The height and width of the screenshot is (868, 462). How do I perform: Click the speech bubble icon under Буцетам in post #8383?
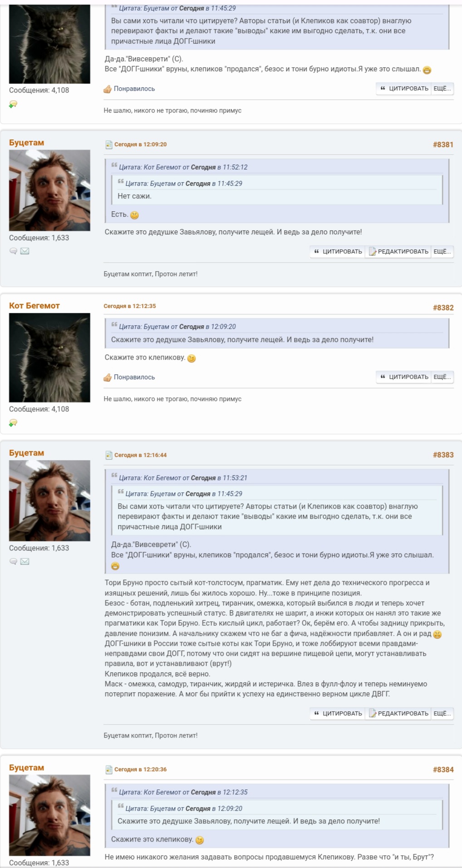tap(14, 561)
